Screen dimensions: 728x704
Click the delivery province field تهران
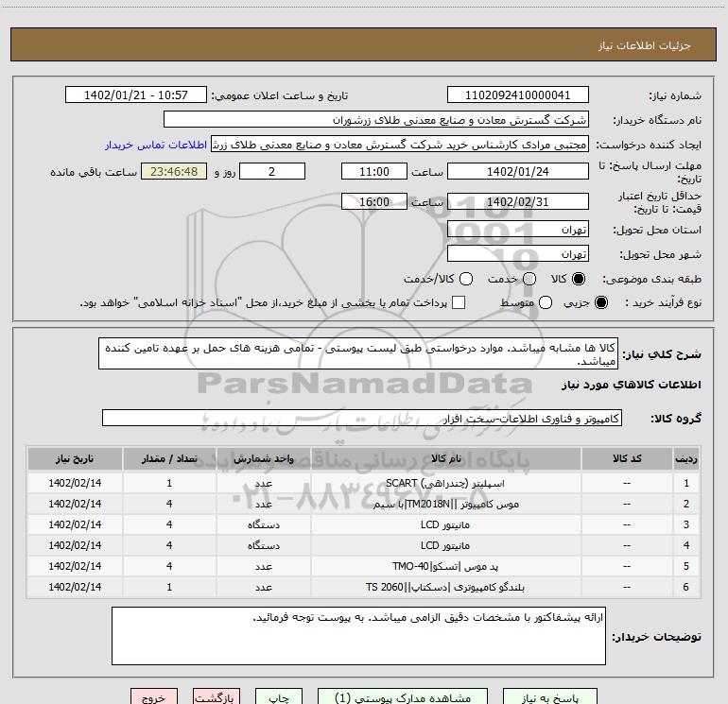(518, 230)
